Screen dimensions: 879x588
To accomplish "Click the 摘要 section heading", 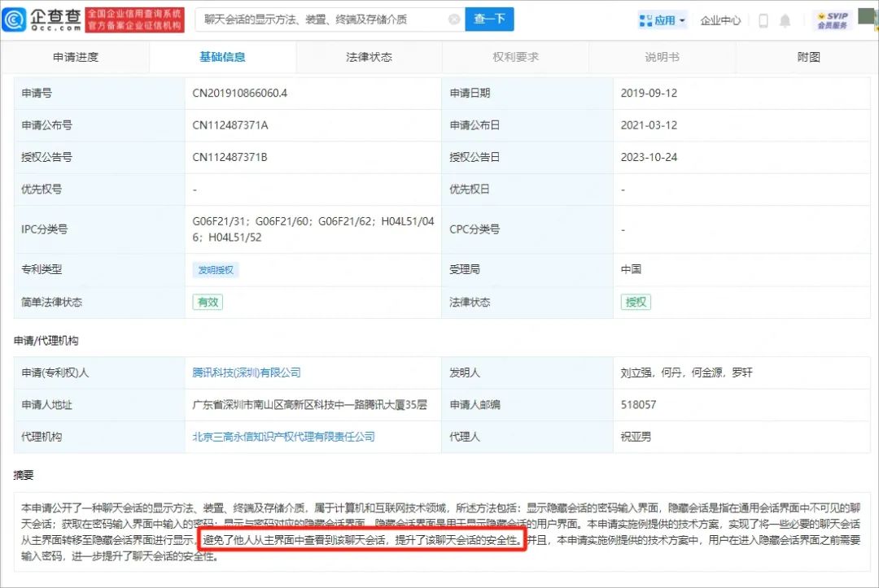I will coord(24,476).
